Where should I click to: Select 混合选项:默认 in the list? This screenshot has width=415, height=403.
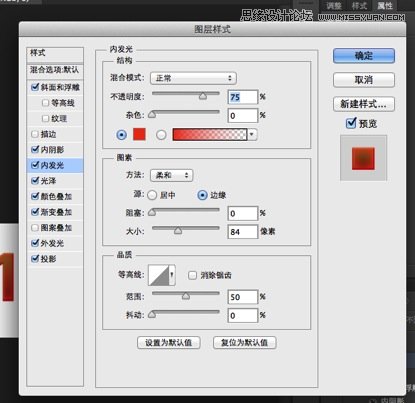pyautogui.click(x=55, y=70)
